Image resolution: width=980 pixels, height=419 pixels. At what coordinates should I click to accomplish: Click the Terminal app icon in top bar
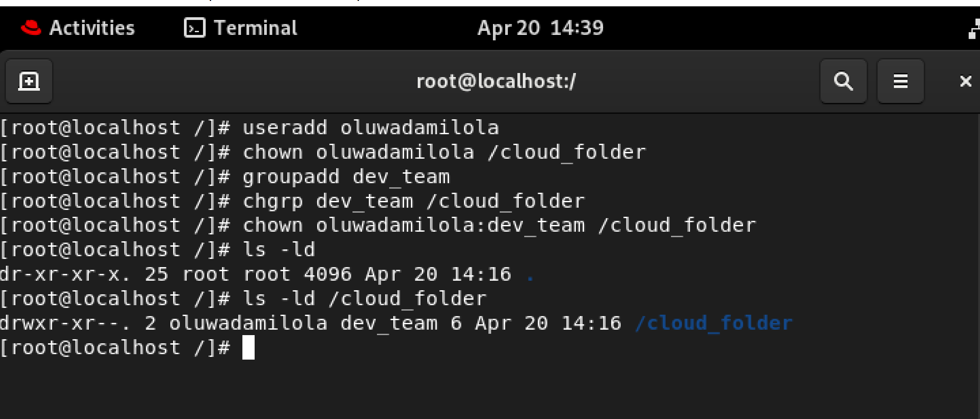(195, 28)
